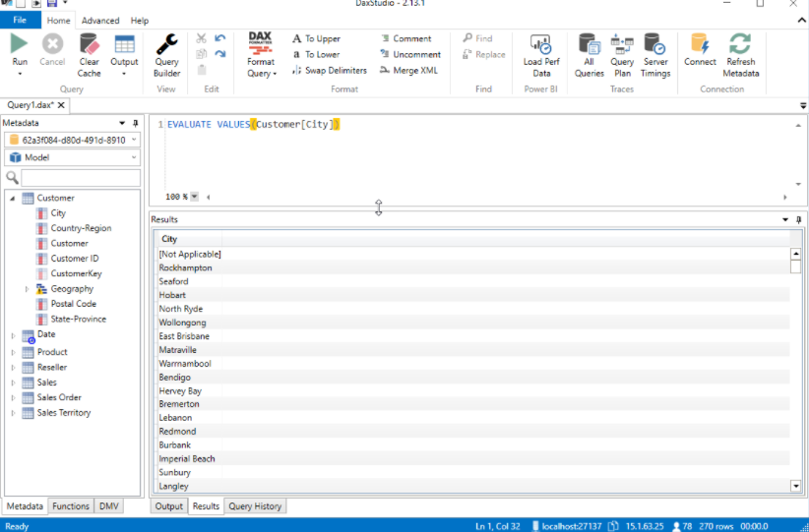Switch to the Query History tab

pos(255,506)
